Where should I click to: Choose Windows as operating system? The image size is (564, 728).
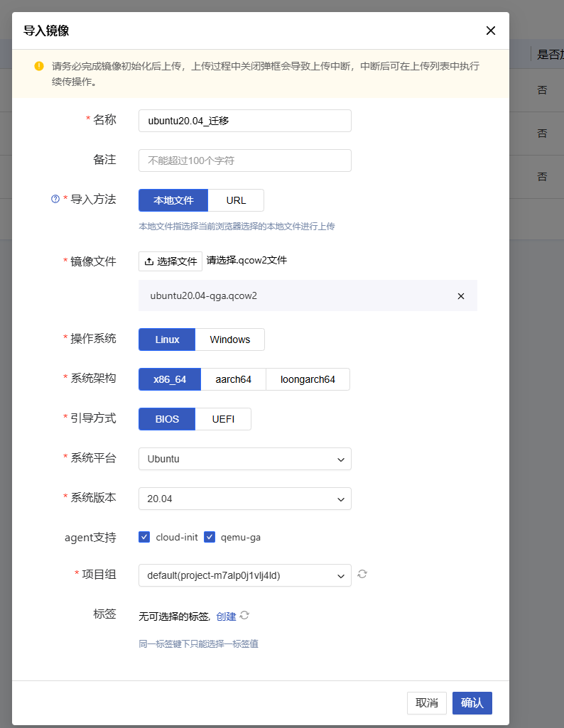[229, 339]
